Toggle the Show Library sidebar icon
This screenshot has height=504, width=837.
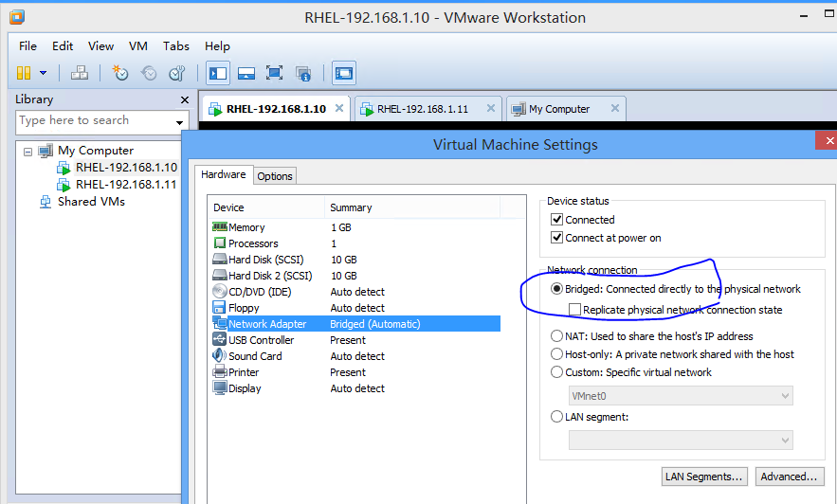coord(218,73)
